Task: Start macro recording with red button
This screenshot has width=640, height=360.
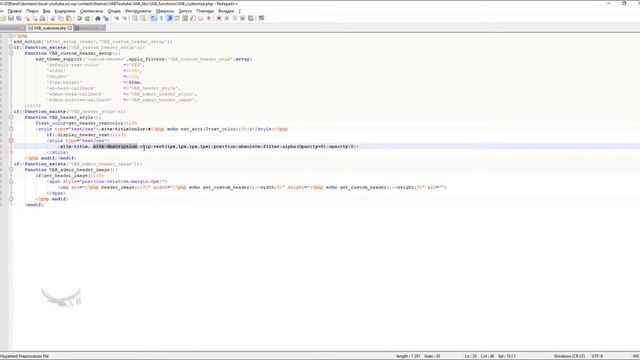Action: coord(219,18)
